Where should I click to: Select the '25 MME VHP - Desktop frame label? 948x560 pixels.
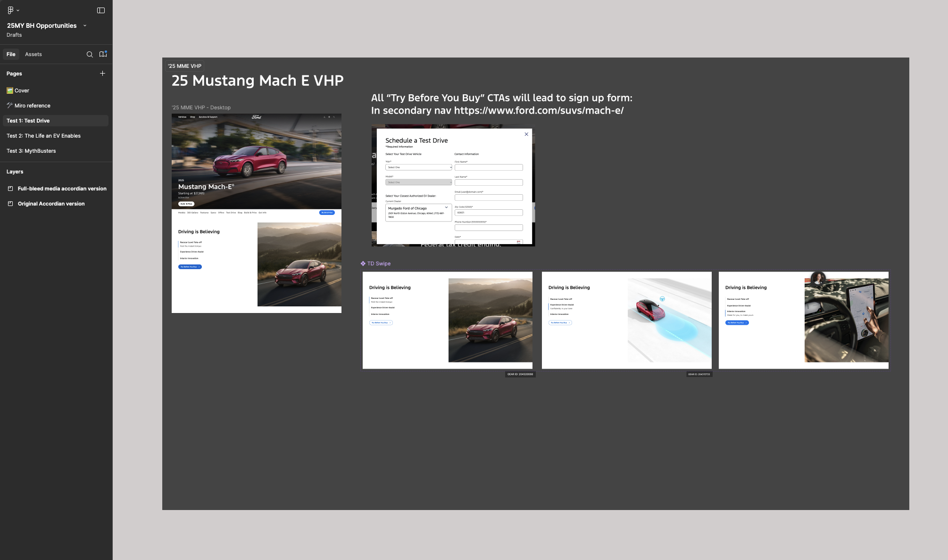coord(201,107)
